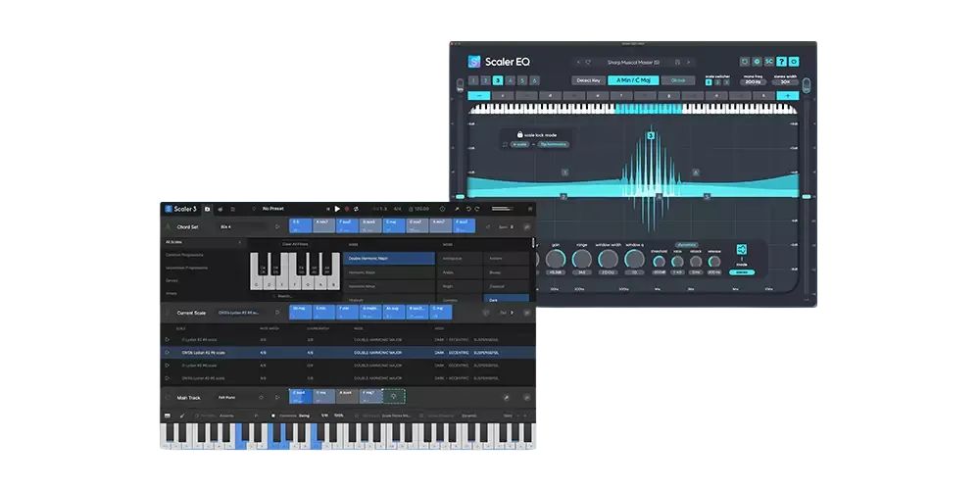Select scale switcher slot 2
Screen dimensions: 980x490
[717, 82]
